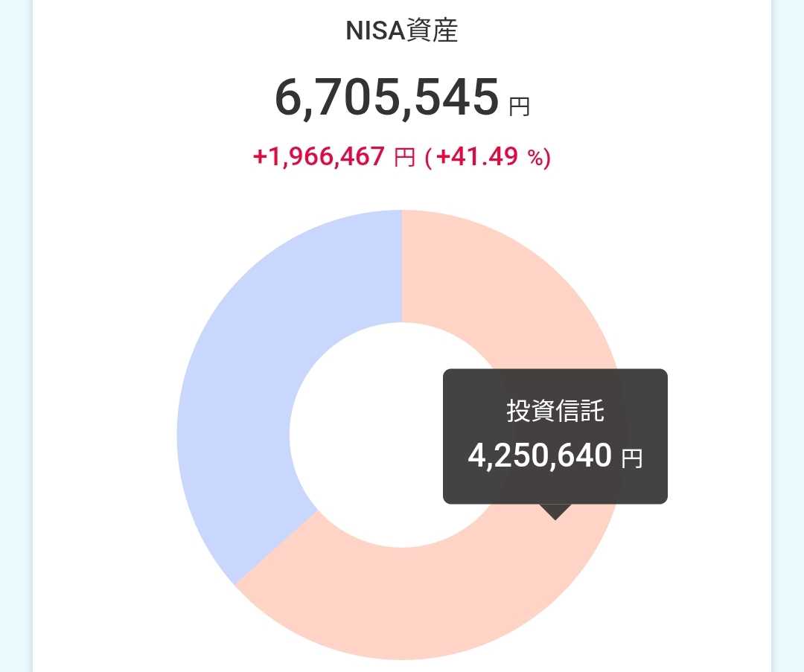
Task: Click the light blue margin right of the card
Action: tap(788, 335)
